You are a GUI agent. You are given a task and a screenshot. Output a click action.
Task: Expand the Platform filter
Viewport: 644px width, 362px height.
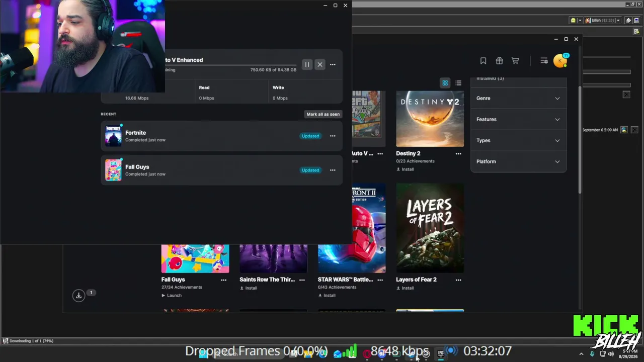click(518, 161)
